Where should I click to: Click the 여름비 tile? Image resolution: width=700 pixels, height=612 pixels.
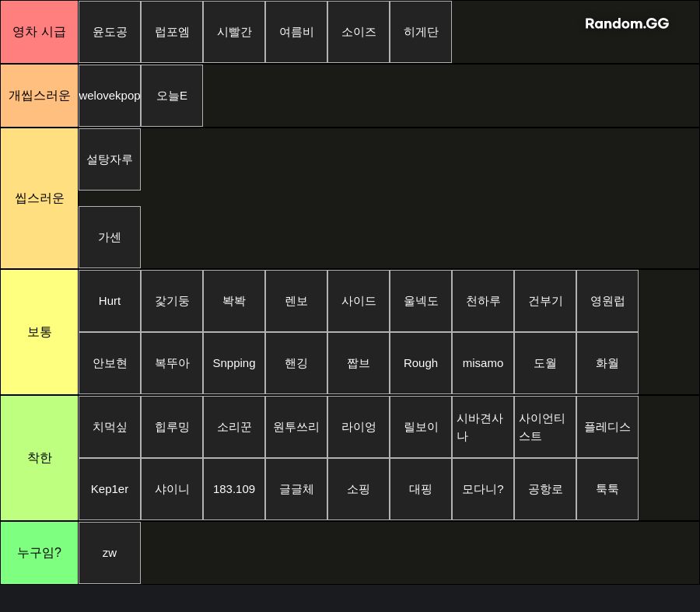[x=296, y=32]
